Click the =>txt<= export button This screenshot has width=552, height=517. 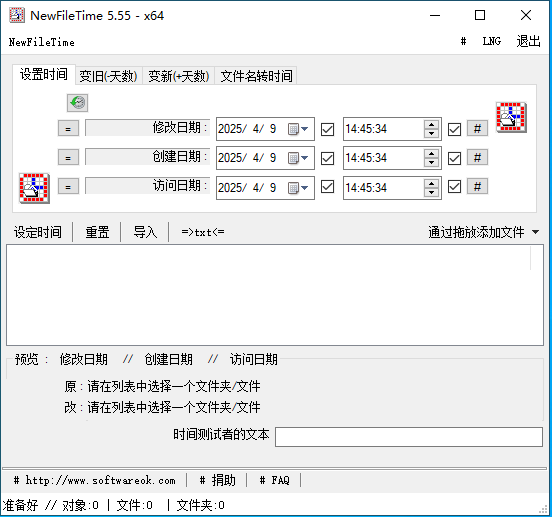(203, 232)
